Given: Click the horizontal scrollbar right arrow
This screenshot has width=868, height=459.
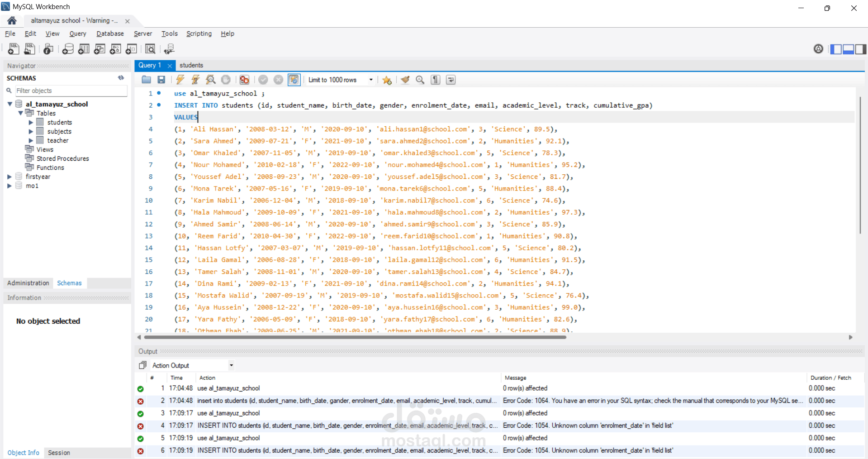Looking at the screenshot, I should 850,337.
